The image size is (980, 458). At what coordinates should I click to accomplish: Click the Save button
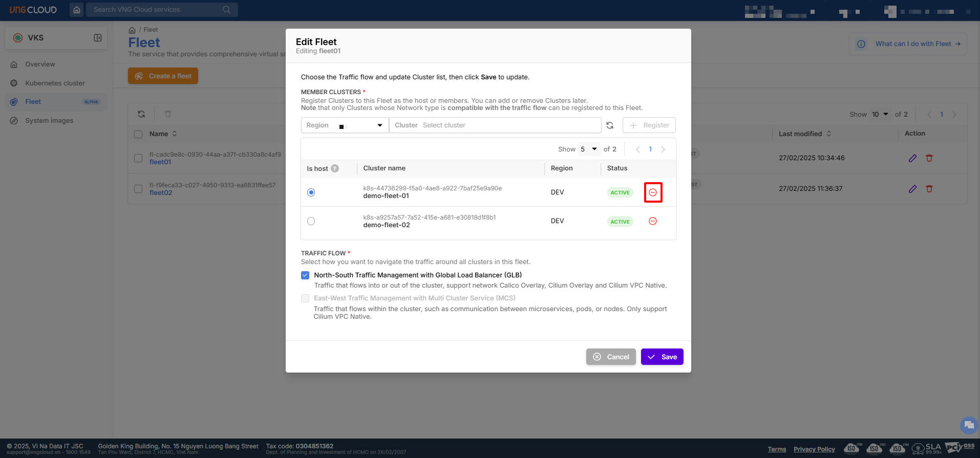tap(662, 357)
